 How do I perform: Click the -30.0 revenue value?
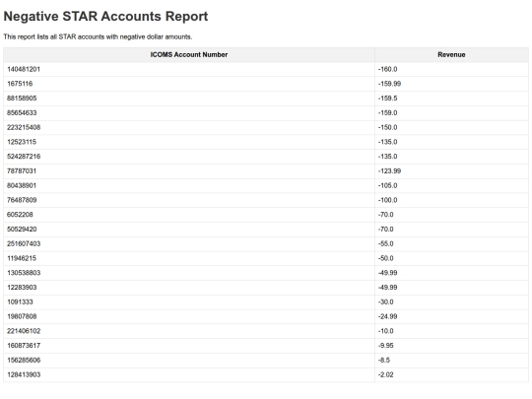(386, 302)
